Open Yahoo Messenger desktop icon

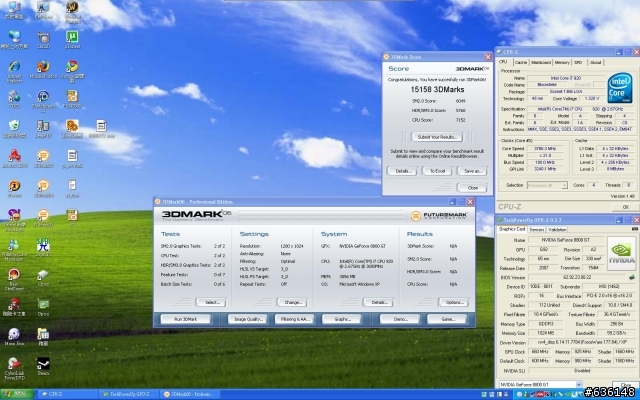pos(14,220)
